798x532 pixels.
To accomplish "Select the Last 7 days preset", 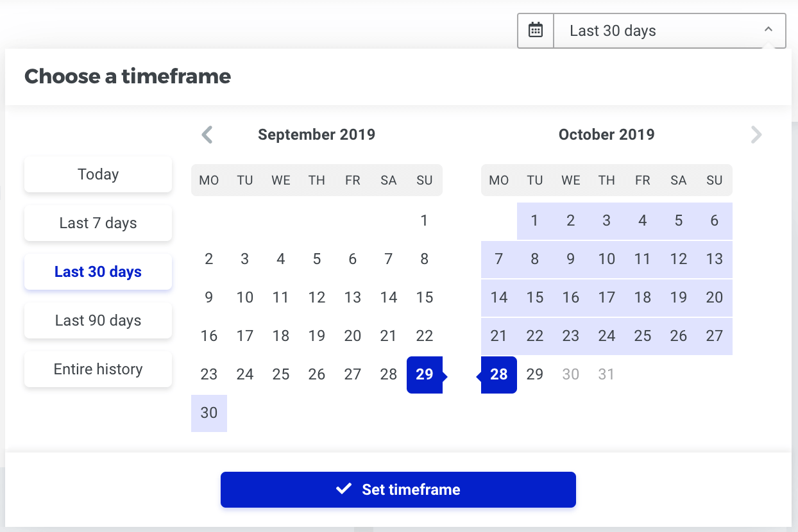I will pos(98,223).
